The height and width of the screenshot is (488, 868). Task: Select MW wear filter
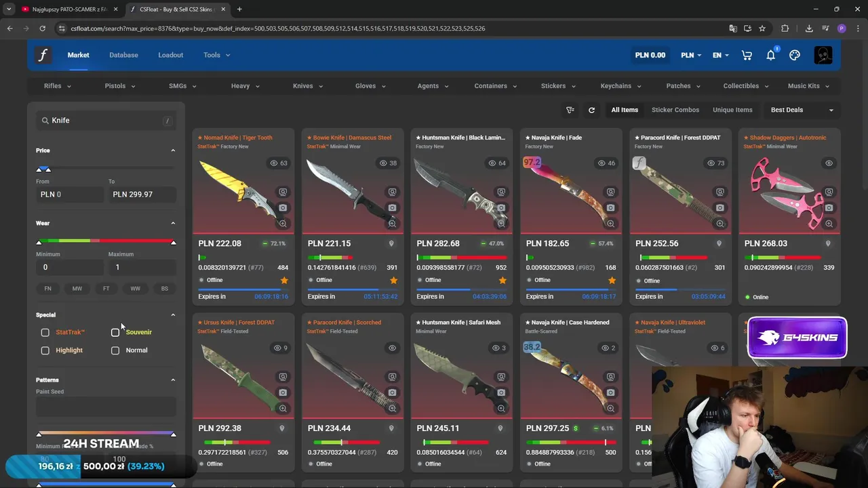pos(77,289)
